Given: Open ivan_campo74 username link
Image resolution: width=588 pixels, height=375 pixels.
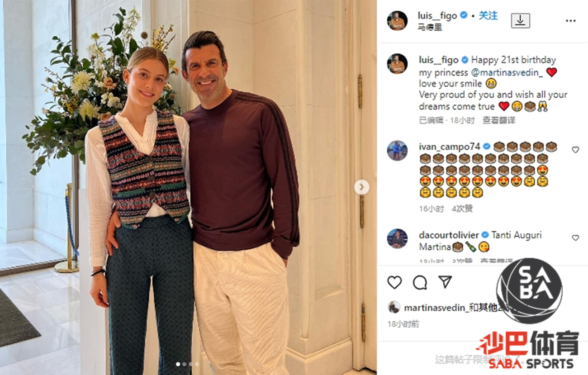Looking at the screenshot, I should [449, 147].
